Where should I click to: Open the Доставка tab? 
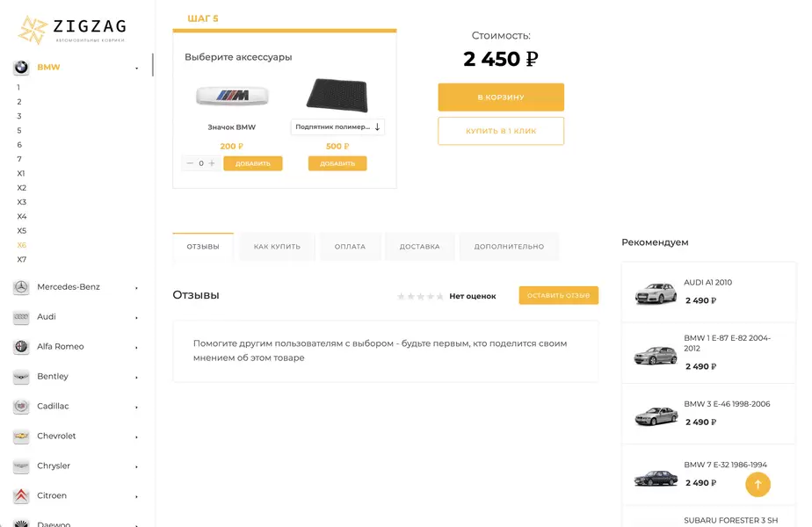click(x=419, y=247)
